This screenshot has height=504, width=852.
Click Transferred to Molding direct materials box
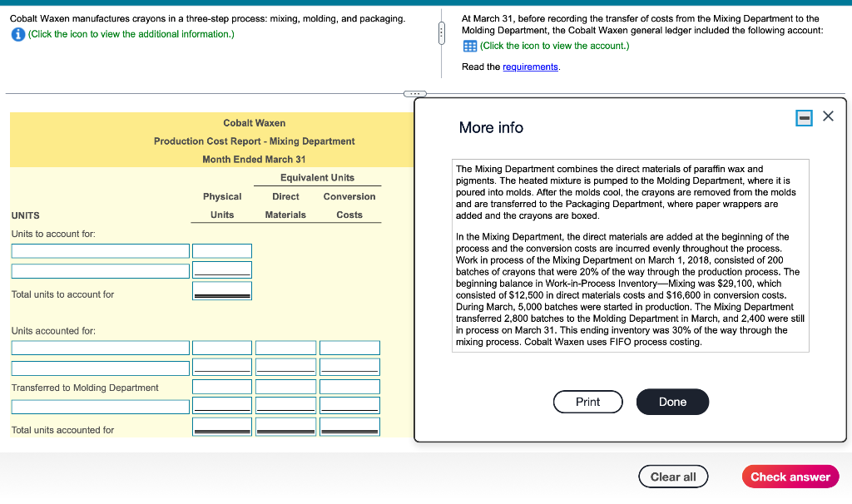pos(286,387)
